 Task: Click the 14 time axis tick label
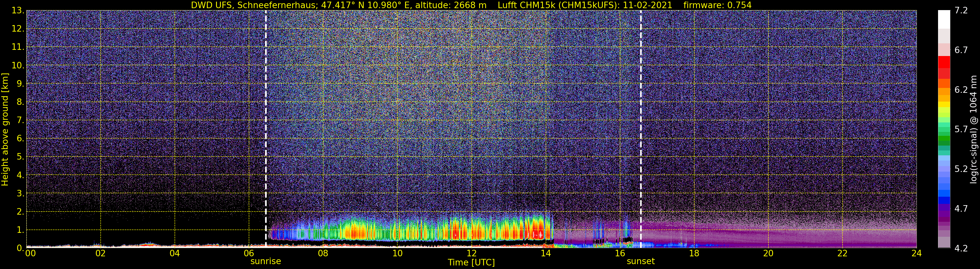(x=545, y=253)
